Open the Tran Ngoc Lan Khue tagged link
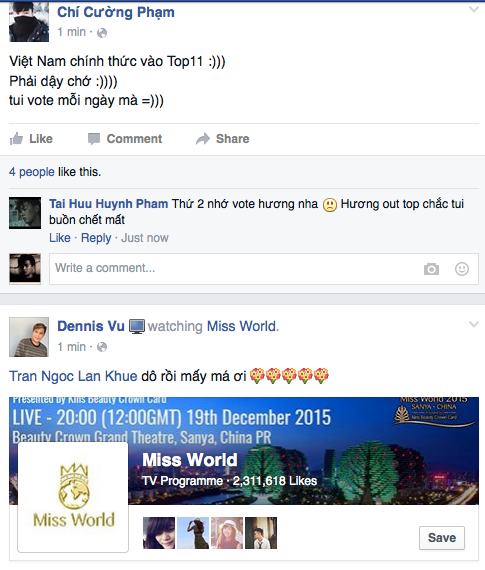This screenshot has height=570, width=485. (73, 376)
